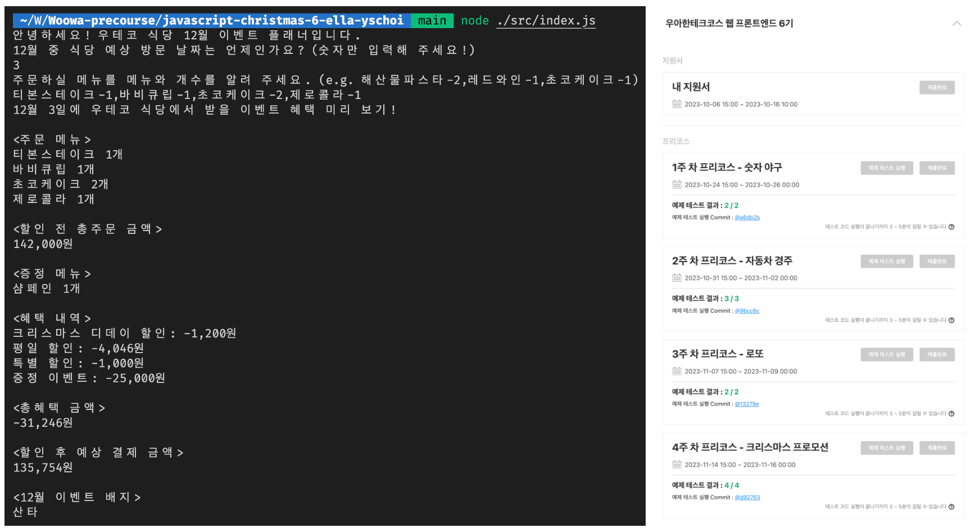Open commit link @d92763
Image resolution: width=980 pixels, height=532 pixels.
[747, 498]
